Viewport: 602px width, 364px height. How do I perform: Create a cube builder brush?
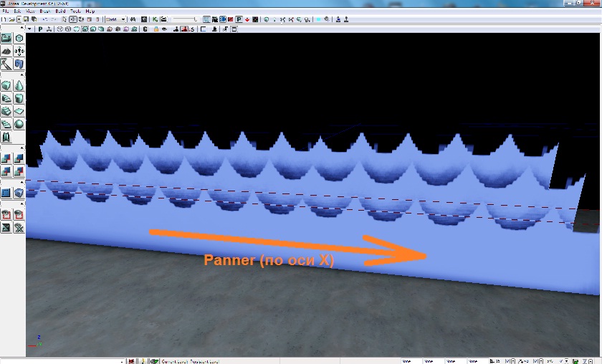pos(6,85)
